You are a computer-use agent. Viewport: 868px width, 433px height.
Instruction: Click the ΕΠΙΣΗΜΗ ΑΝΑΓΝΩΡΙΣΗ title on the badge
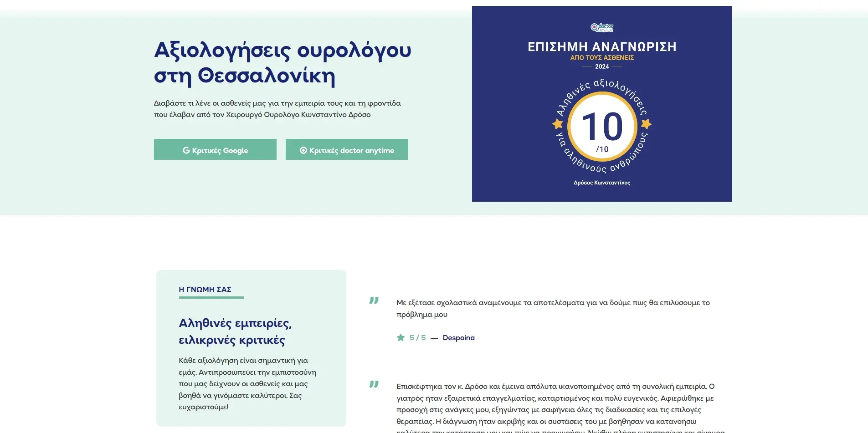coord(602,46)
